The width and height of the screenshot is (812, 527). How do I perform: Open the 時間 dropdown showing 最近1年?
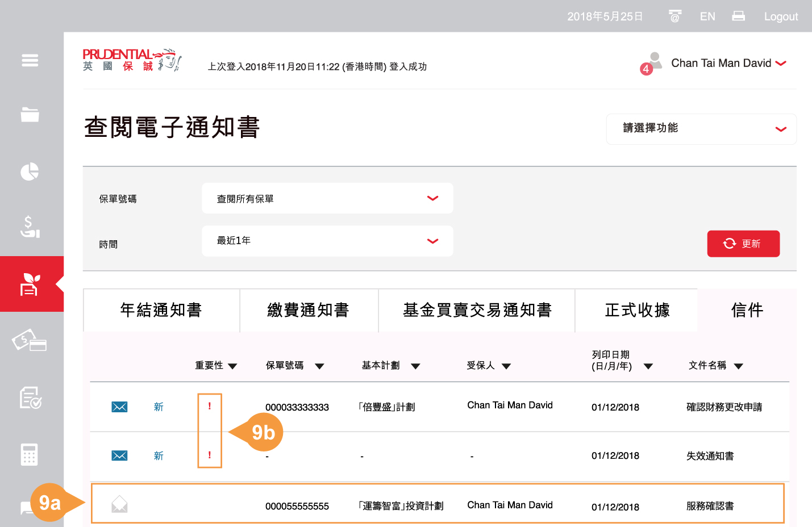(327, 241)
